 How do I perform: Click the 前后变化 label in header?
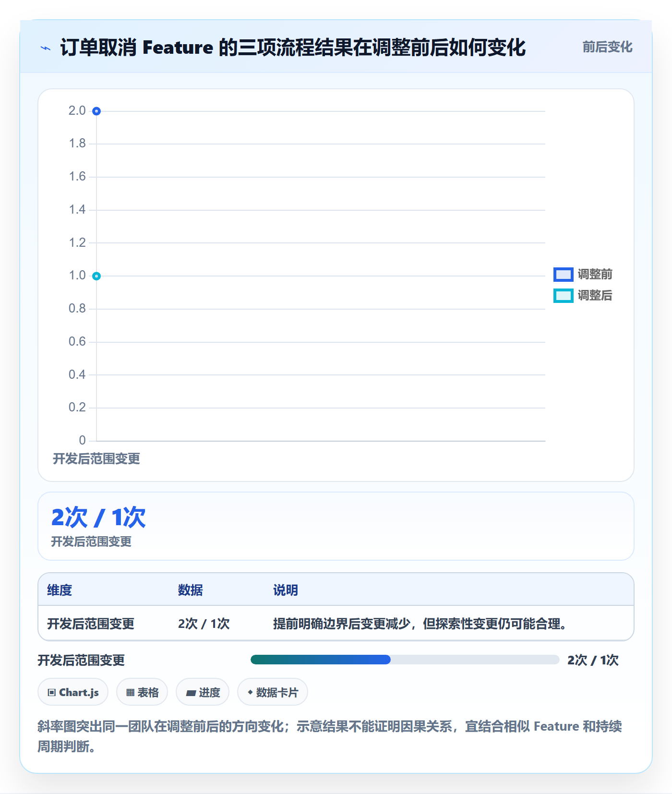coord(607,47)
